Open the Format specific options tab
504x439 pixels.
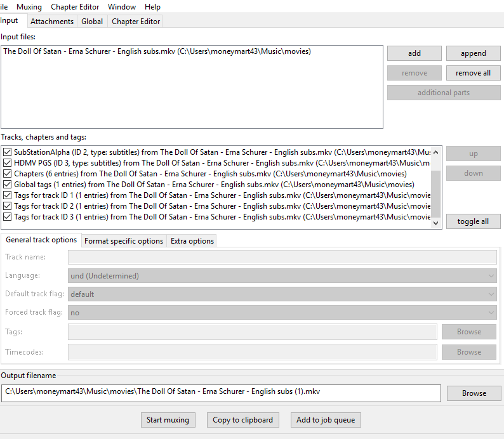(124, 241)
